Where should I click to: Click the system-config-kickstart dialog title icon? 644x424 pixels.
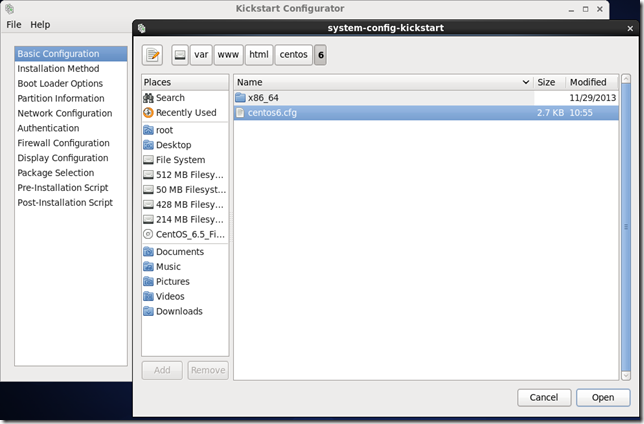pyautogui.click(x=142, y=28)
